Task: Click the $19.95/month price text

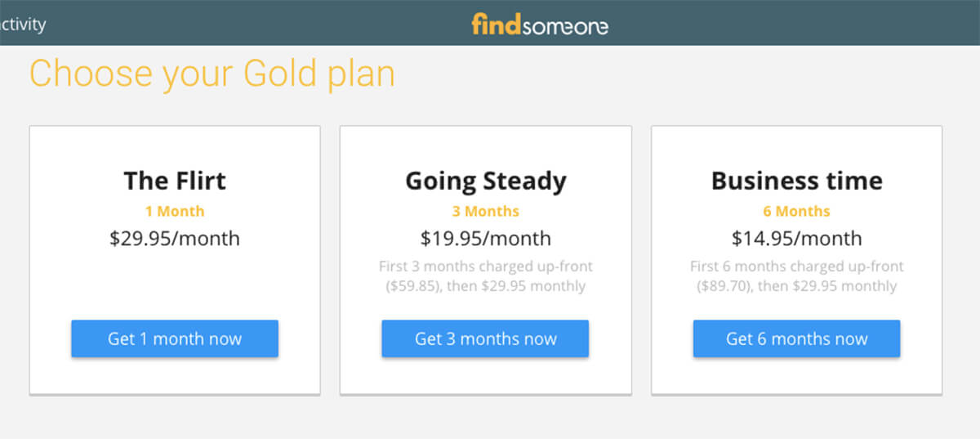Action: click(x=486, y=239)
